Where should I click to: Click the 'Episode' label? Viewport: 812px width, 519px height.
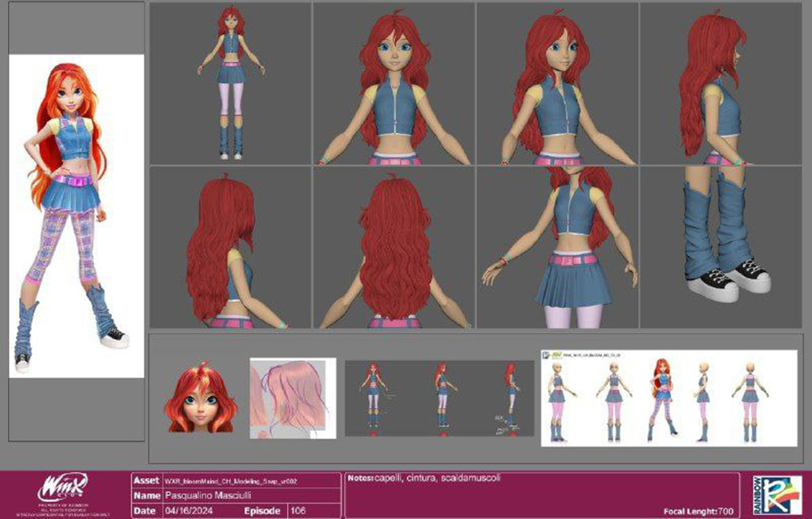pos(262,511)
